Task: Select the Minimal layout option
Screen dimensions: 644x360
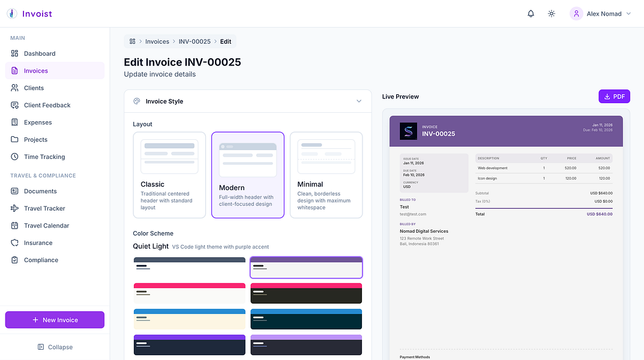Action: pos(326,175)
